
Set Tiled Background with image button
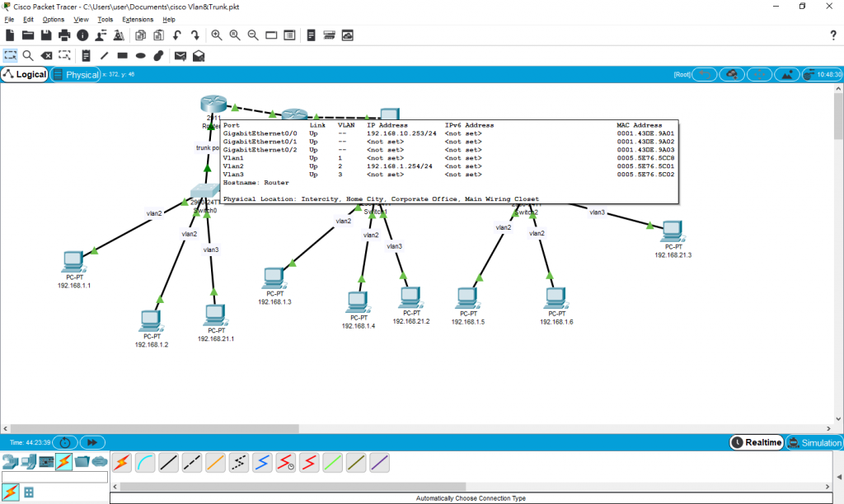click(x=787, y=74)
